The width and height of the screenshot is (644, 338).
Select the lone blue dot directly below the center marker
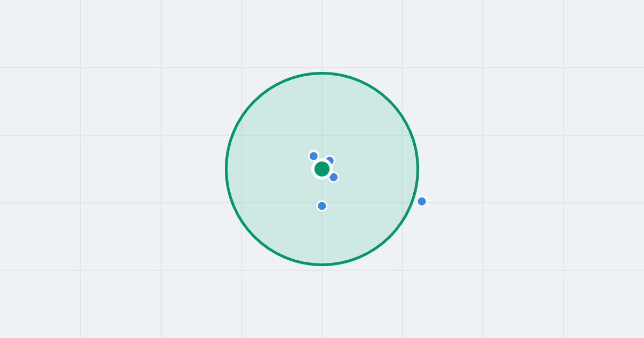322,205
